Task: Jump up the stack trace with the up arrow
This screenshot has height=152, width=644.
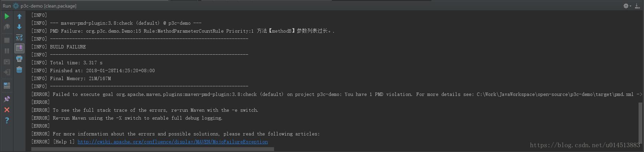Action: (x=19, y=16)
